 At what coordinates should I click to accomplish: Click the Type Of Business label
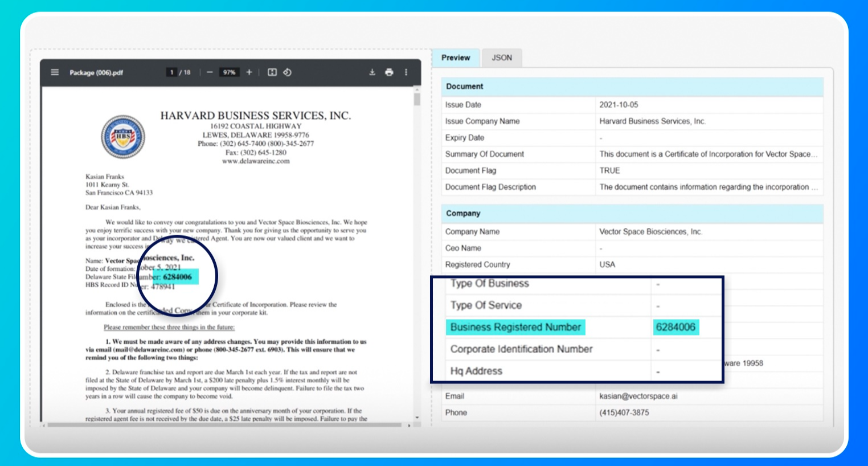pyautogui.click(x=489, y=283)
